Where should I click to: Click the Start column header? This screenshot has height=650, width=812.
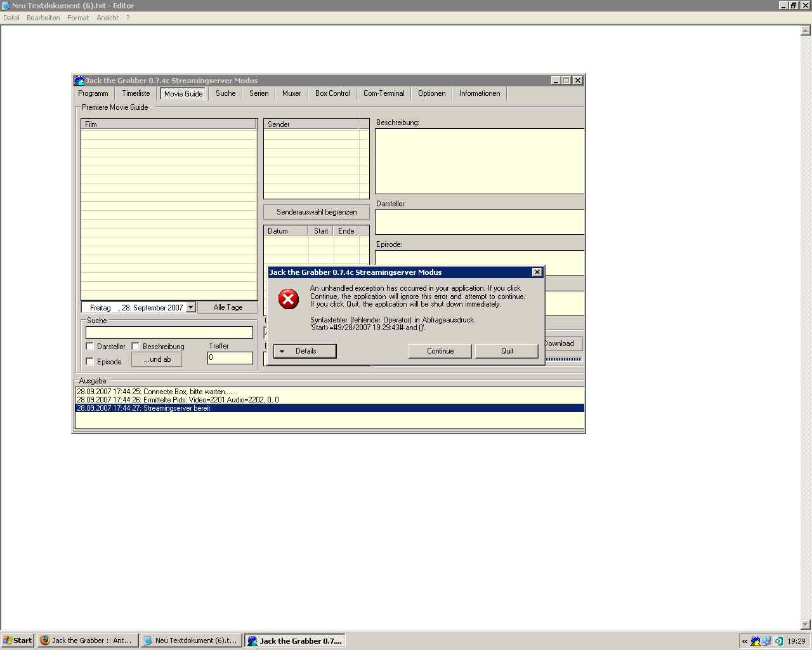tap(321, 231)
